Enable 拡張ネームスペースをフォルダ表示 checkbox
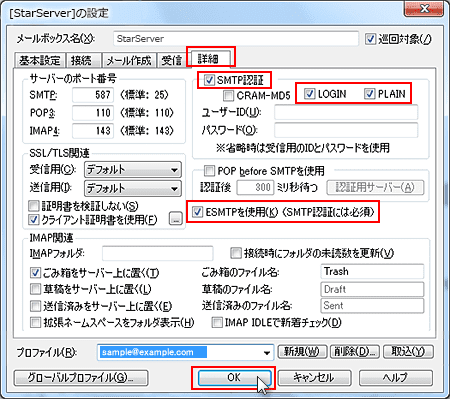Viewport: 450px width, 399px height. (35, 322)
